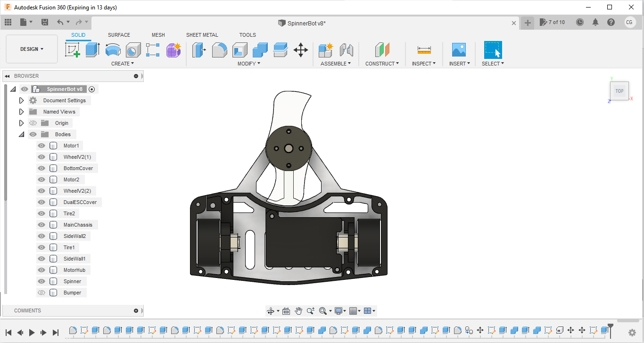Image resolution: width=644 pixels, height=343 pixels.
Task: Click the Extrude tool icon
Action: pos(92,49)
